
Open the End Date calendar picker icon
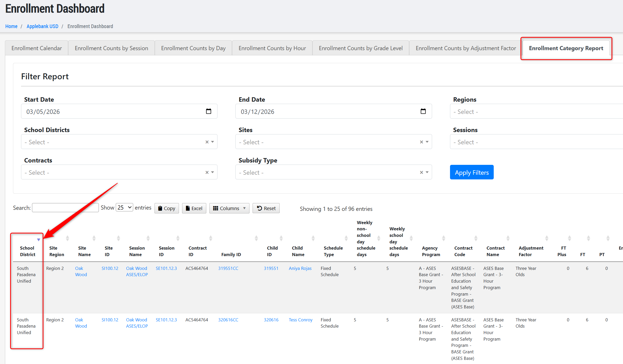click(423, 111)
